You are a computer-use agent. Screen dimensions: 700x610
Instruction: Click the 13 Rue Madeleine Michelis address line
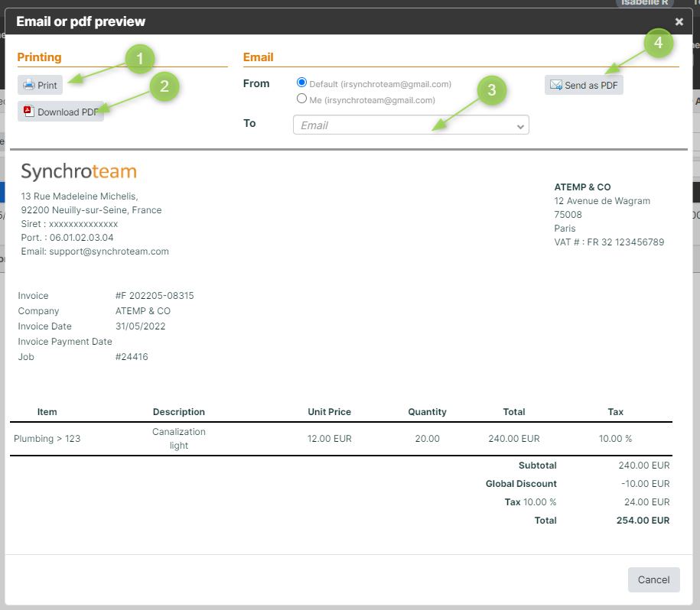coord(80,196)
